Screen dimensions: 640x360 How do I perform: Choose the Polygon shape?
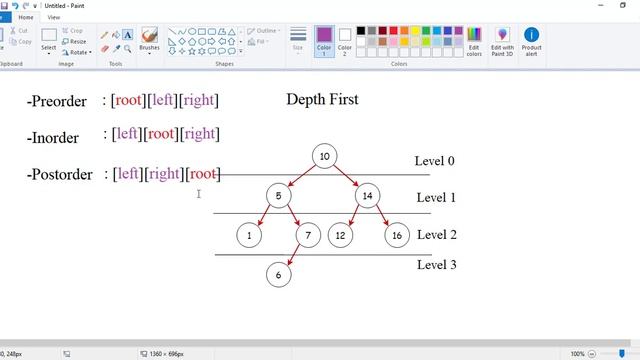tap(222, 31)
